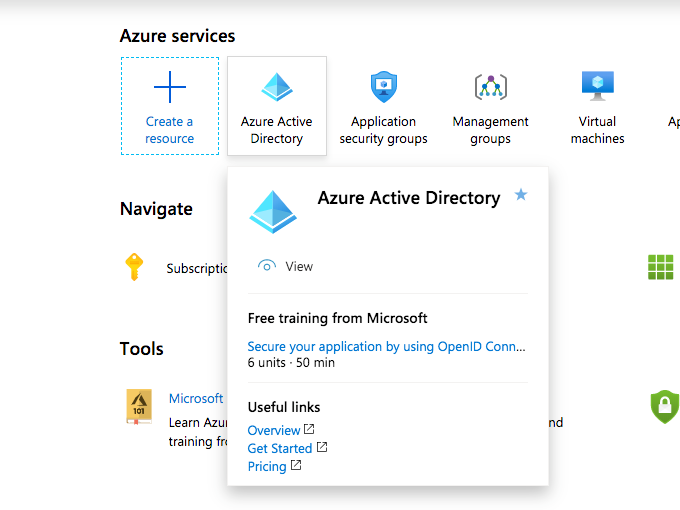Click the Tools section heading

141,349
